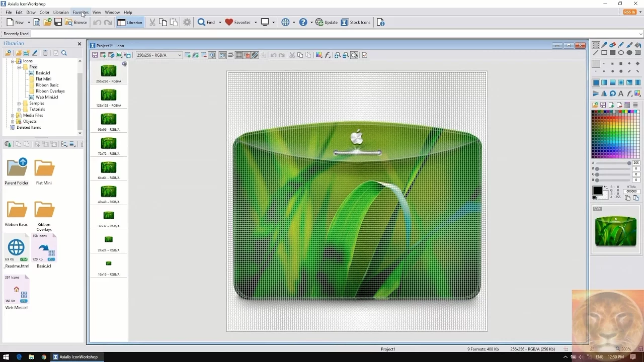The width and height of the screenshot is (644, 362).
Task: Delete item using Librarian trash icon
Action: pos(45,53)
